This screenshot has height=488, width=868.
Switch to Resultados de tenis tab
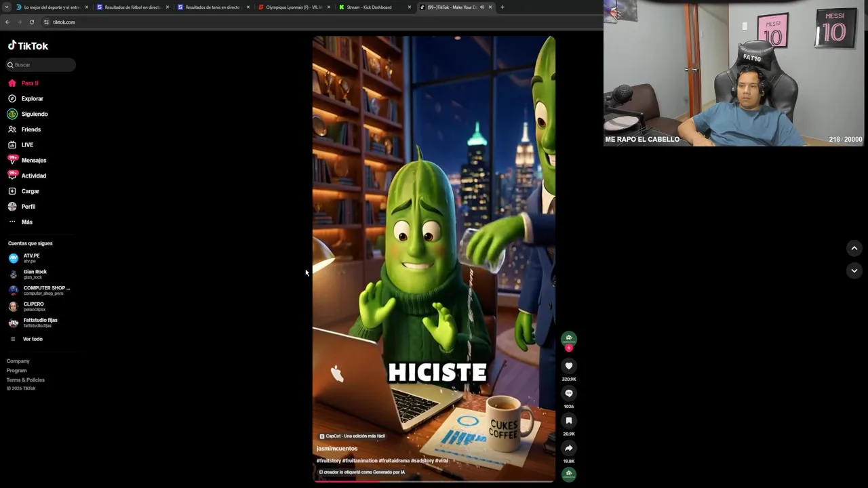pyautogui.click(x=213, y=7)
